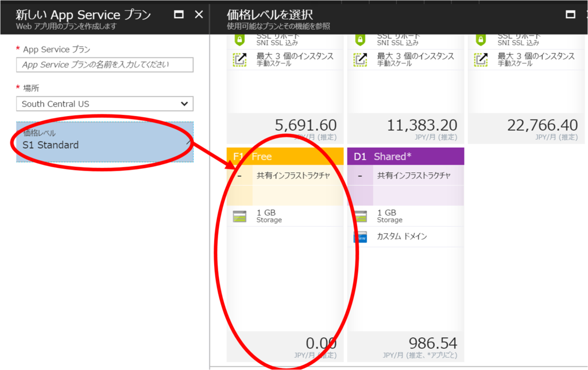Click the scale icon in the 5,691.60 card
Viewport: 588px width, 370px height.
[239, 59]
